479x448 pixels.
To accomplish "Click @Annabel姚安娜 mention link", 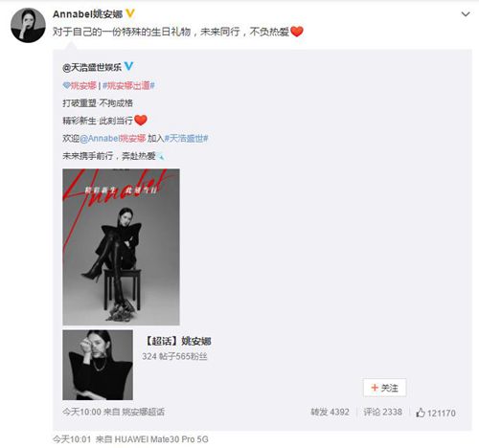I will click(113, 138).
